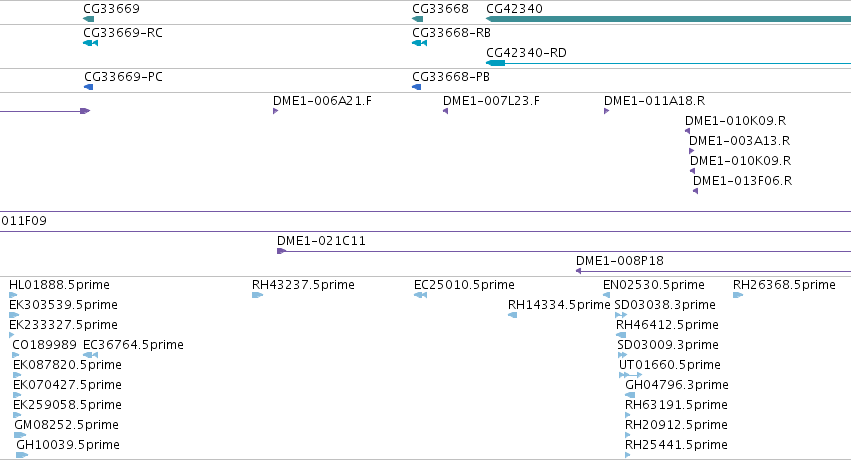The image size is (851, 460).
Task: Click the RH26368.5prime EST glyph
Action: tap(738, 295)
